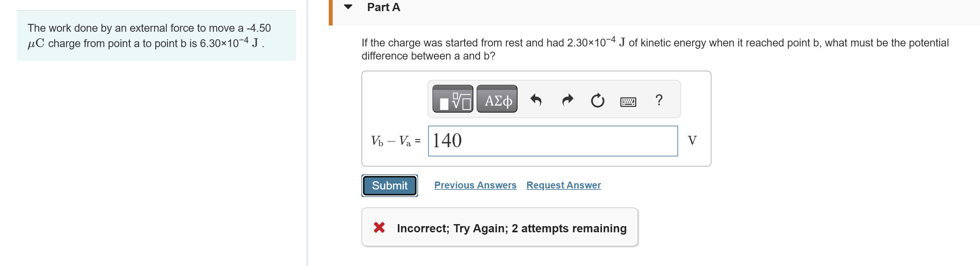Submit the answer for Part A
Screen dimensions: 980x266
[x=389, y=185]
